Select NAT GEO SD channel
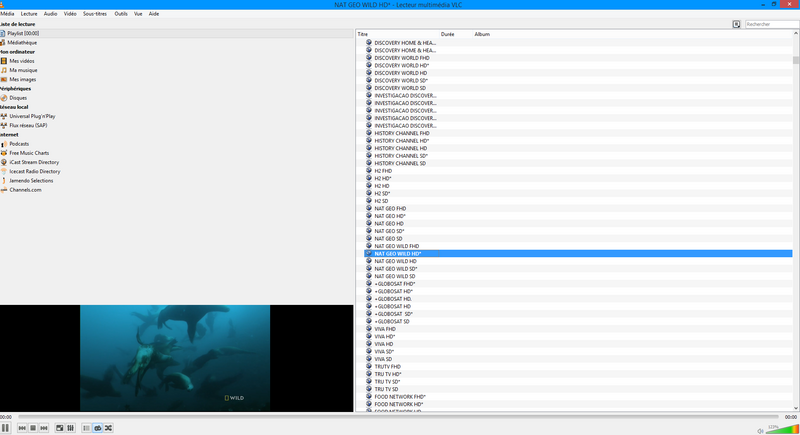This screenshot has width=800, height=435. tap(388, 239)
